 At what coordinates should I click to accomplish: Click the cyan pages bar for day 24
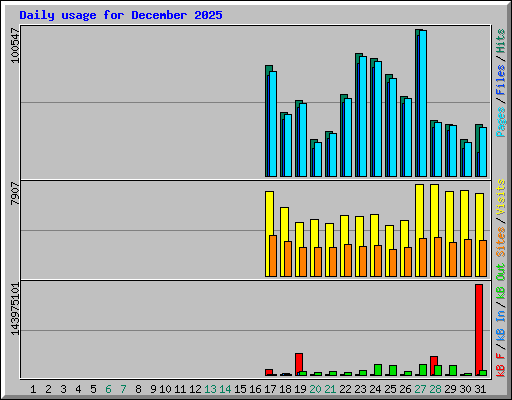tap(378, 119)
